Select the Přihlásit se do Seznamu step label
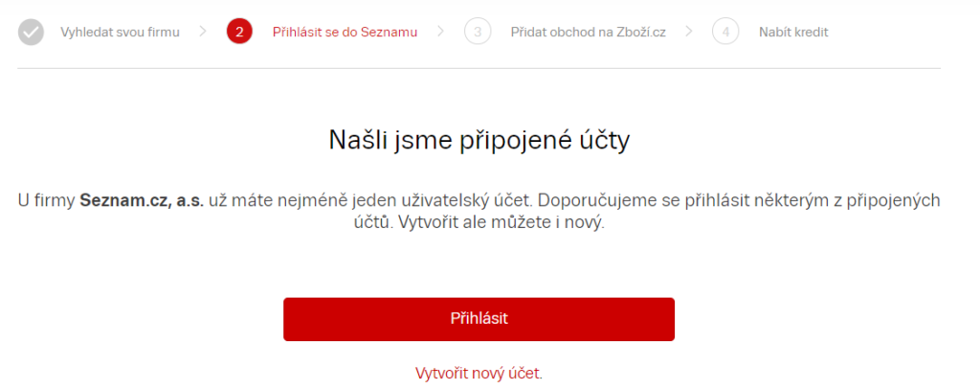 [345, 32]
